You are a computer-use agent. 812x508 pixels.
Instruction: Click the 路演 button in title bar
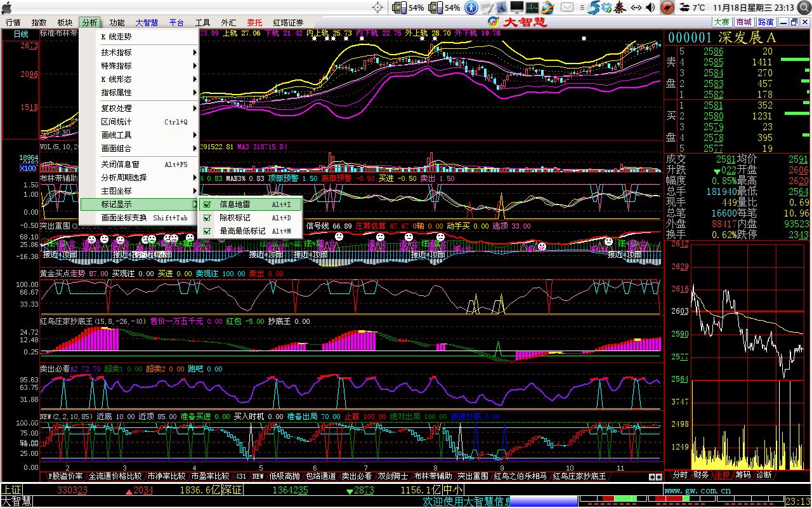click(x=766, y=22)
